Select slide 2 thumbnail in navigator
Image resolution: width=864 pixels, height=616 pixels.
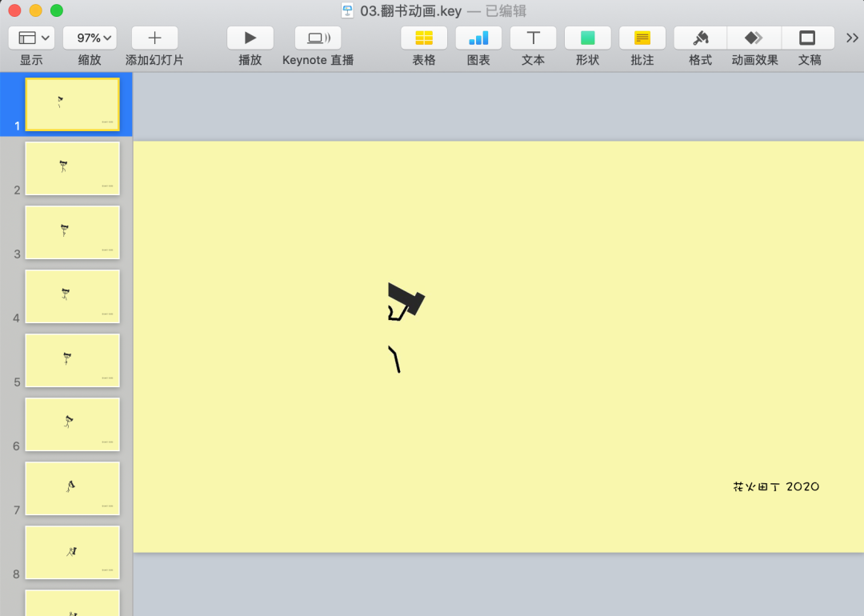[72, 168]
